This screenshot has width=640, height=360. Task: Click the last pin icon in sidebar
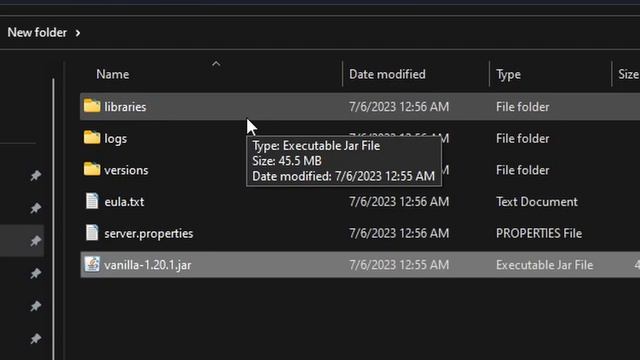pyautogui.click(x=36, y=338)
